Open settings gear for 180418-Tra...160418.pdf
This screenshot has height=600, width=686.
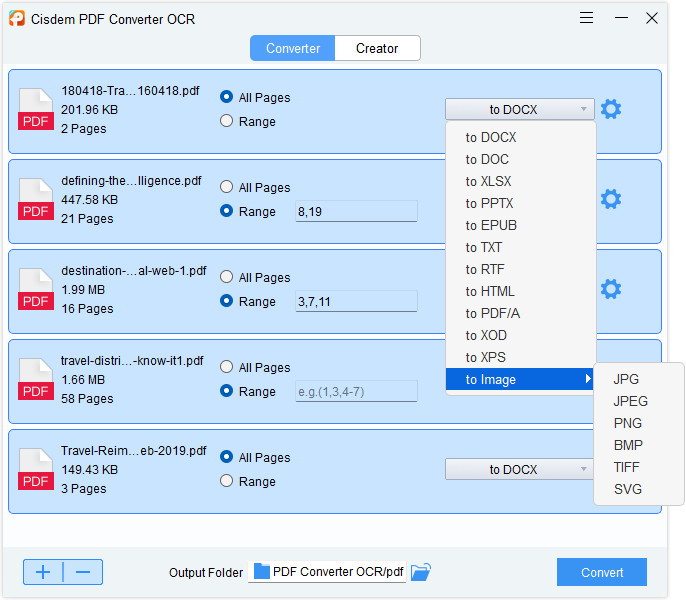pyautogui.click(x=611, y=109)
